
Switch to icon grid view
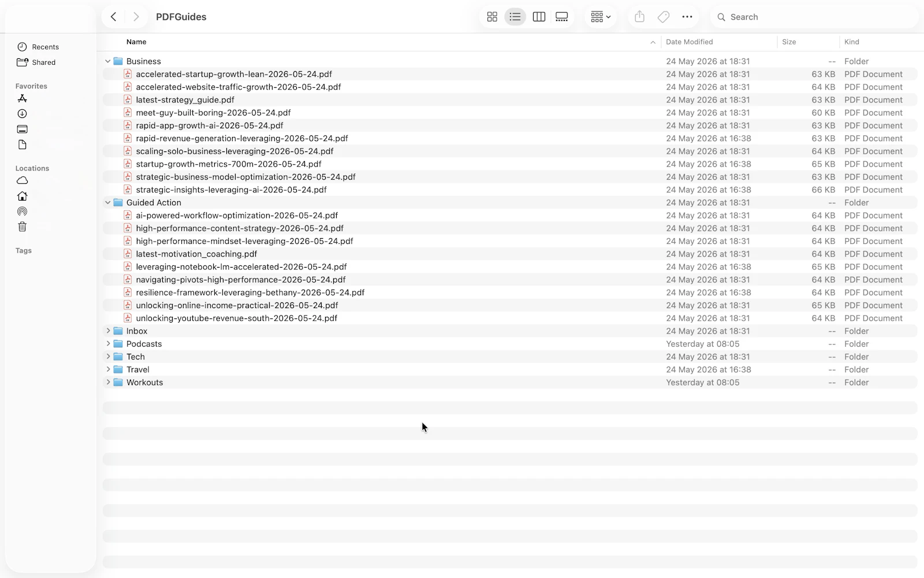click(x=492, y=17)
